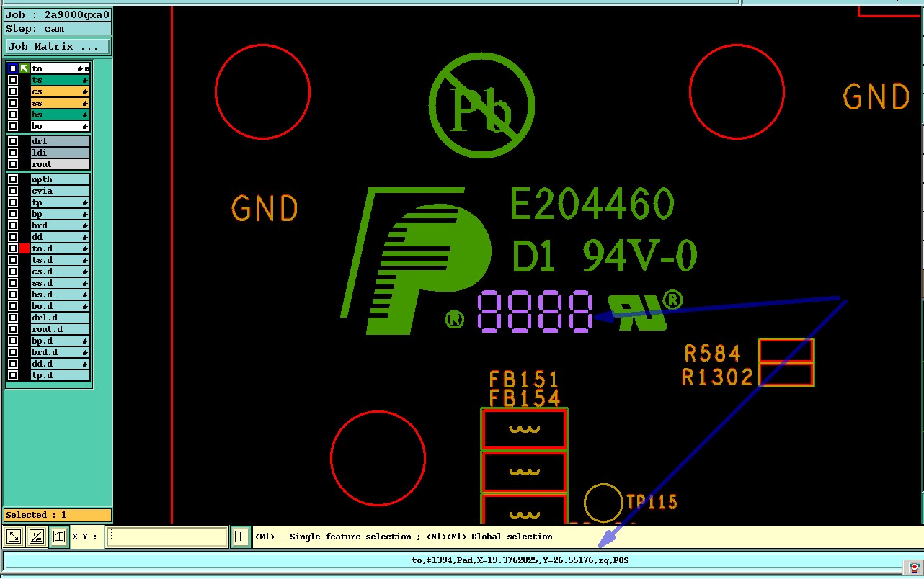The width and height of the screenshot is (924, 579).
Task: Enable the checkbox for layer cs
Action: click(13, 91)
